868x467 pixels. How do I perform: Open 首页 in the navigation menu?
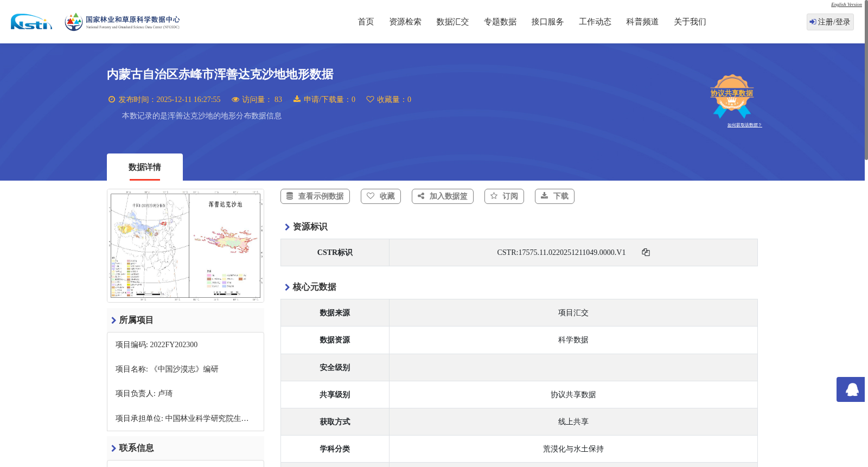[366, 22]
